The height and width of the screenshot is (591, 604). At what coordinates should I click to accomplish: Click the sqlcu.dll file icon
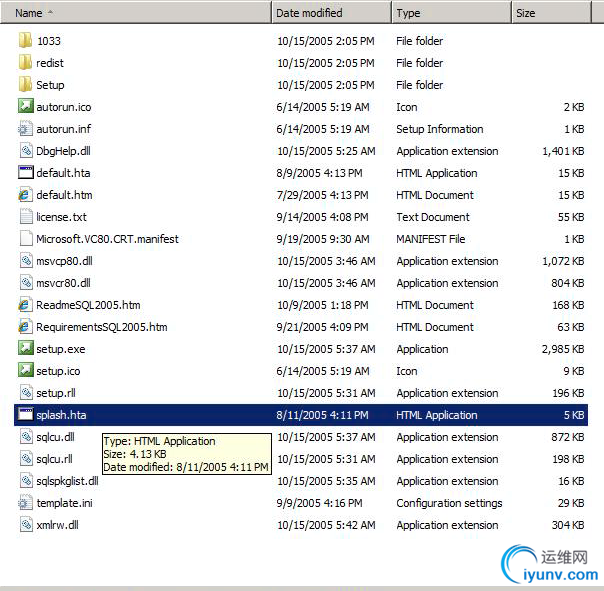pyautogui.click(x=25, y=437)
